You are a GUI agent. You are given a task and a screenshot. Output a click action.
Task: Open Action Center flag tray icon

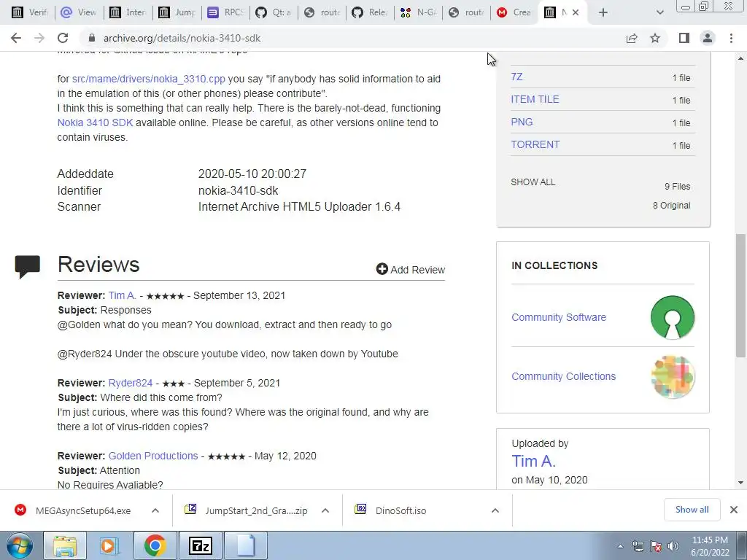656,546
